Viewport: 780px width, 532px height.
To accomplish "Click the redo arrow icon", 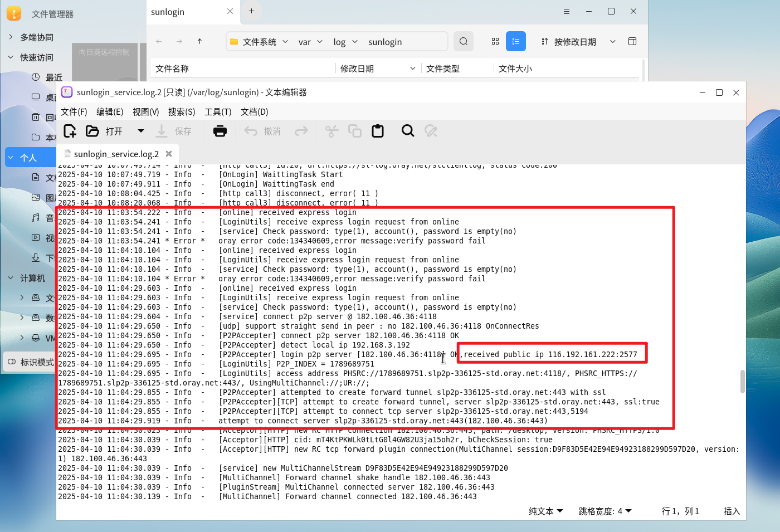I will point(301,131).
